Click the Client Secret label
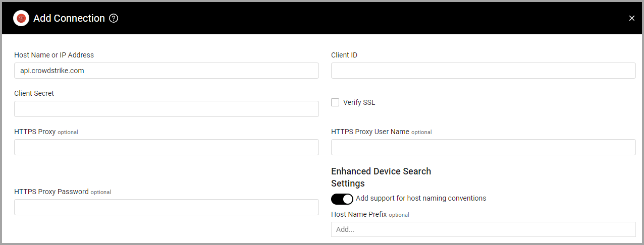This screenshot has width=644, height=245. coord(34,93)
